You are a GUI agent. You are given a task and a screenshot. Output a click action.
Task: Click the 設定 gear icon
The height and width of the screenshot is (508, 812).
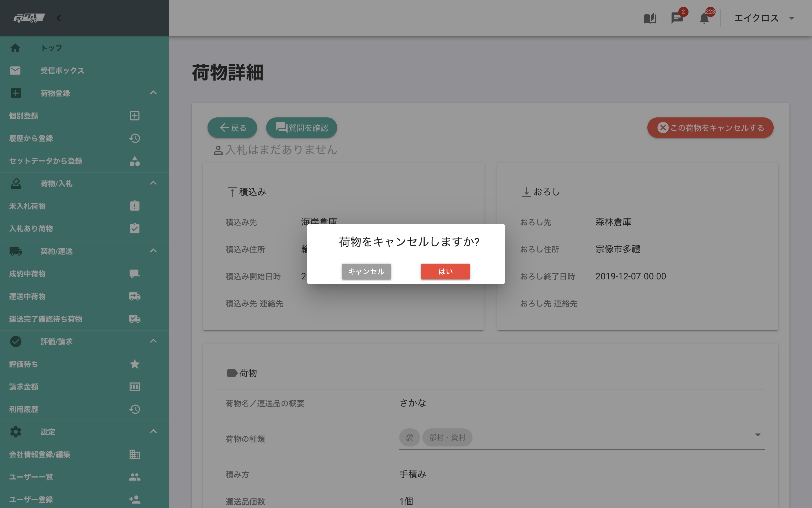pos(16,432)
